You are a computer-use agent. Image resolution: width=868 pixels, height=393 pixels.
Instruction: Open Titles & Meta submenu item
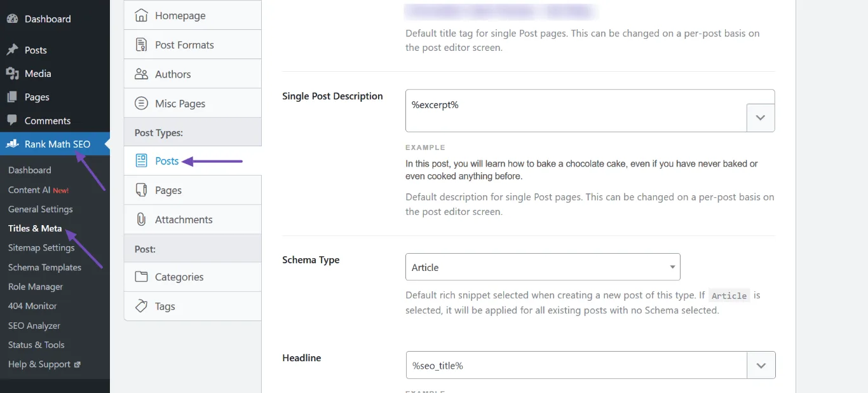(35, 228)
